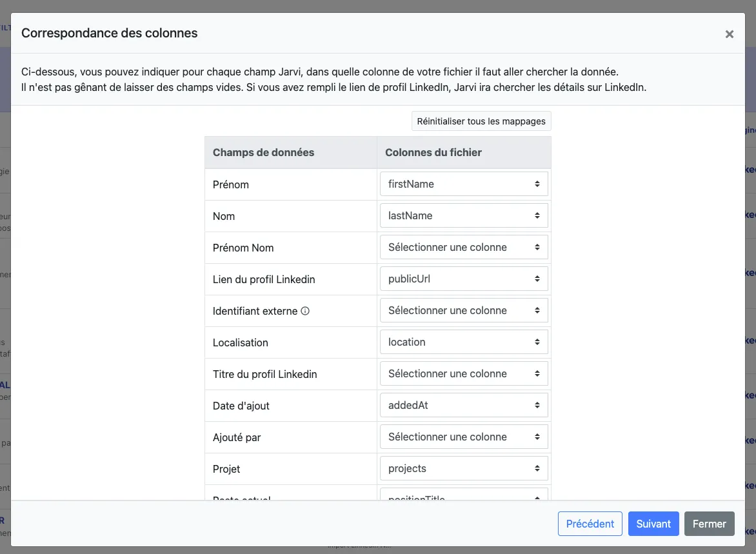
Task: Click Réinitialiser tous les mappages
Action: [x=481, y=121]
